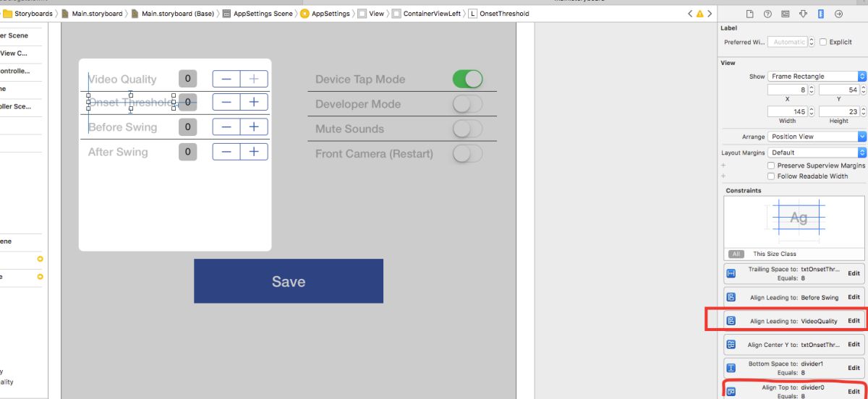This screenshot has height=399, width=868.
Task: Open the Layout Margins Default dropdown
Action: coord(817,153)
